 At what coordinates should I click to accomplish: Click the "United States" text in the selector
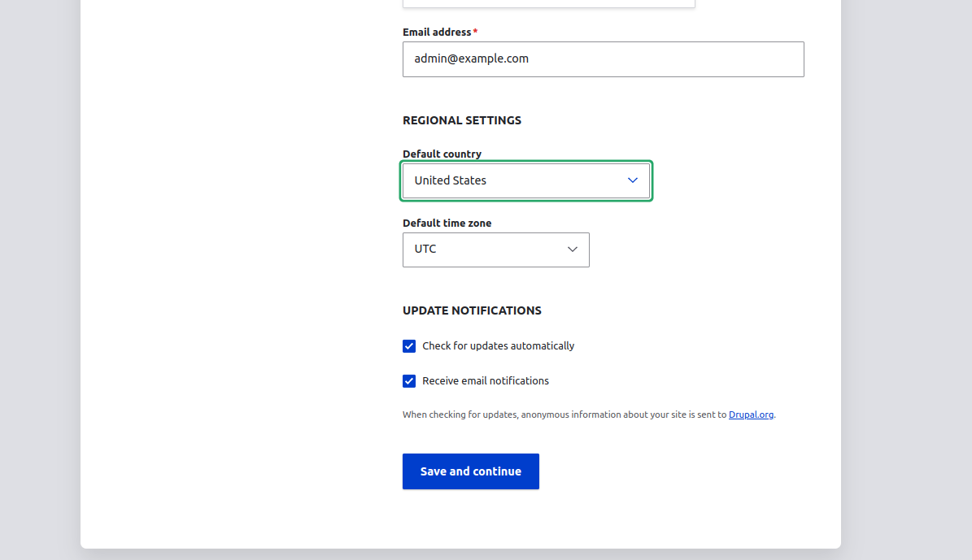click(450, 180)
